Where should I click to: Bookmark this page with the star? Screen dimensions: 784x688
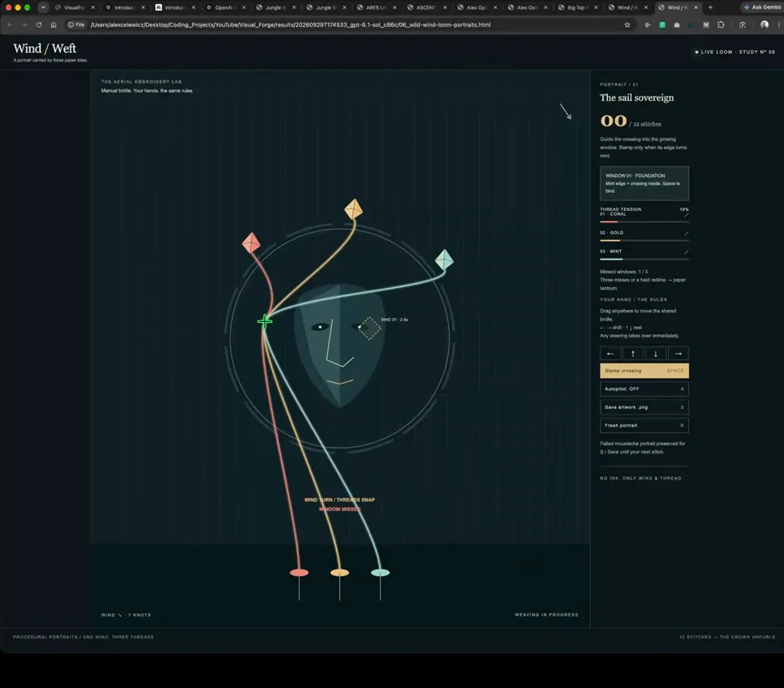pos(627,24)
